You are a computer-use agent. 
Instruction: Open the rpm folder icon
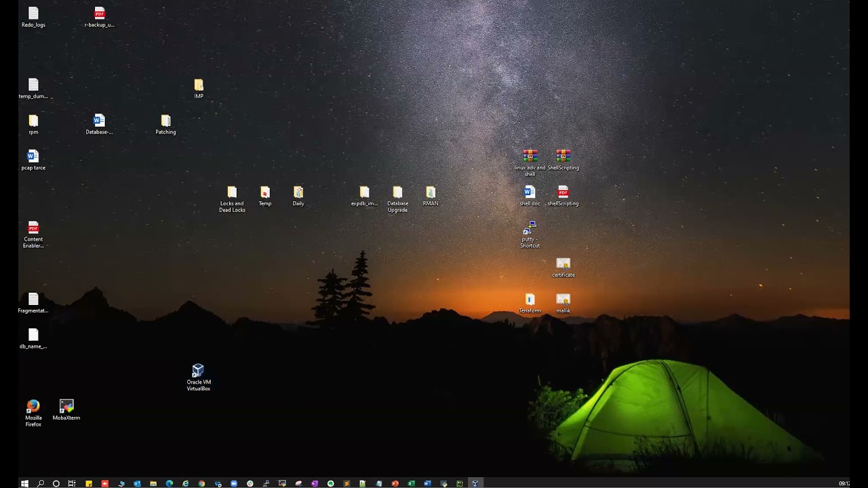(33, 121)
